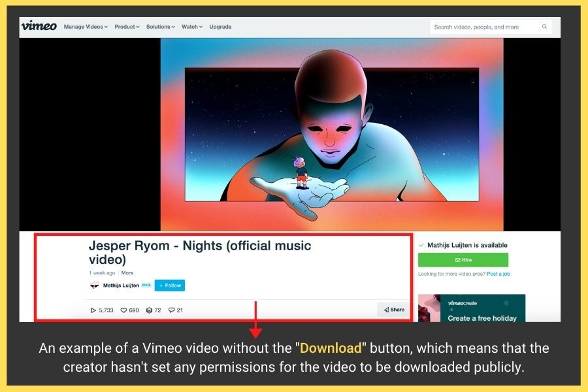Image resolution: width=588 pixels, height=392 pixels.
Task: Expand the Watch menu
Action: pos(192,27)
